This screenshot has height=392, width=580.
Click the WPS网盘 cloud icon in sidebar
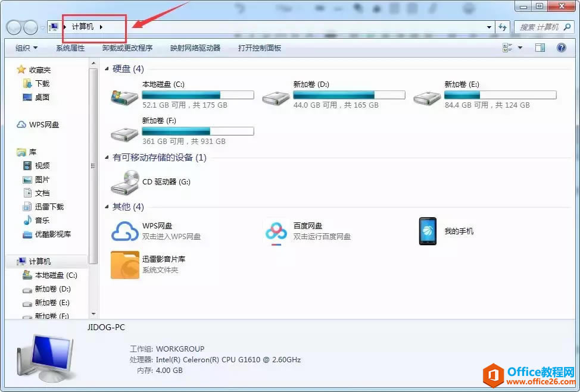[x=21, y=124]
